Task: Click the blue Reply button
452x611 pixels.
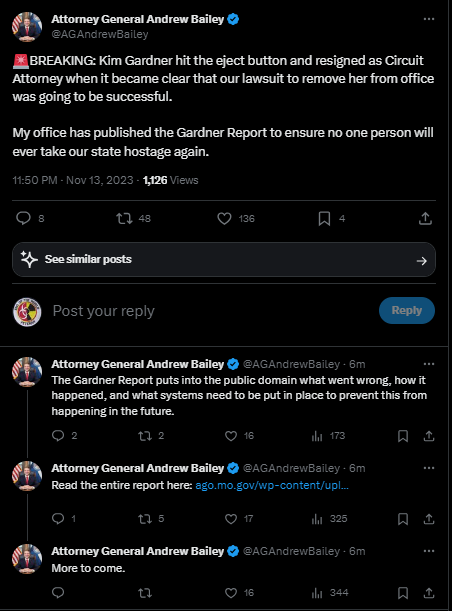Action: [406, 311]
